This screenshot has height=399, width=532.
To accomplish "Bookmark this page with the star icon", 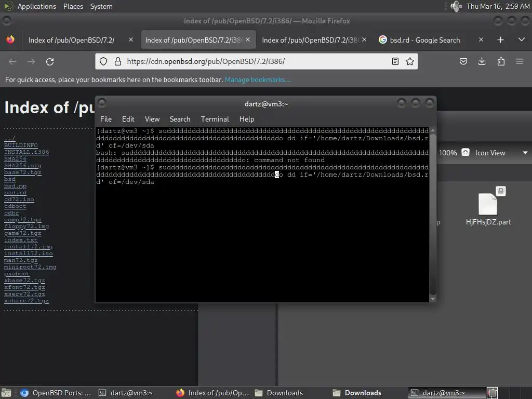I will [x=410, y=61].
